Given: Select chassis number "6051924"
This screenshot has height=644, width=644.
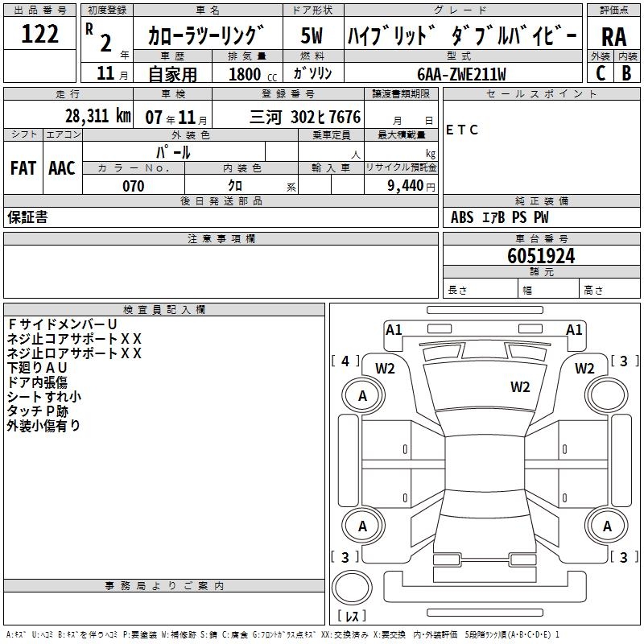Looking at the screenshot, I should (x=541, y=256).
